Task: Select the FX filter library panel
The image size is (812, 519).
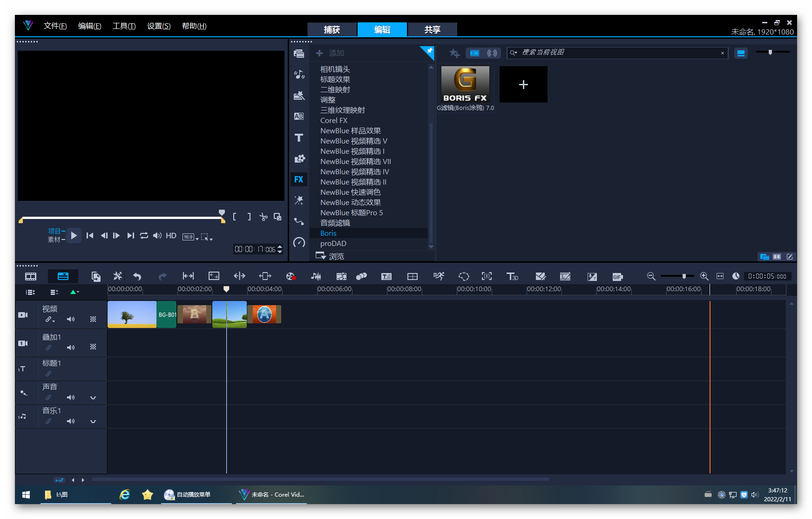Action: [299, 179]
